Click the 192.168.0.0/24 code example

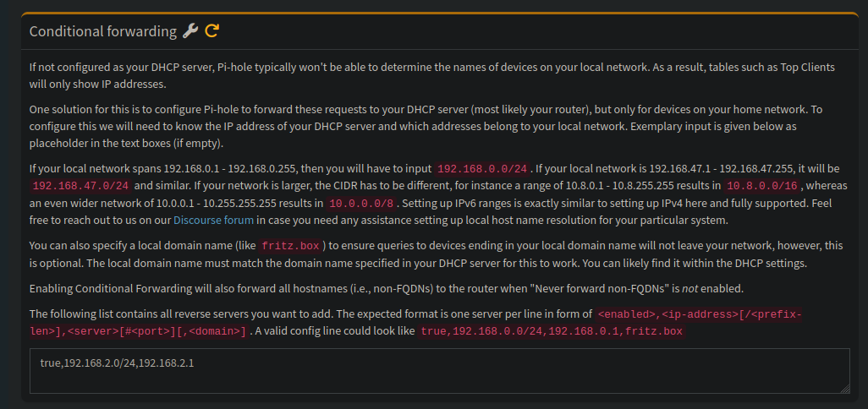[482, 168]
